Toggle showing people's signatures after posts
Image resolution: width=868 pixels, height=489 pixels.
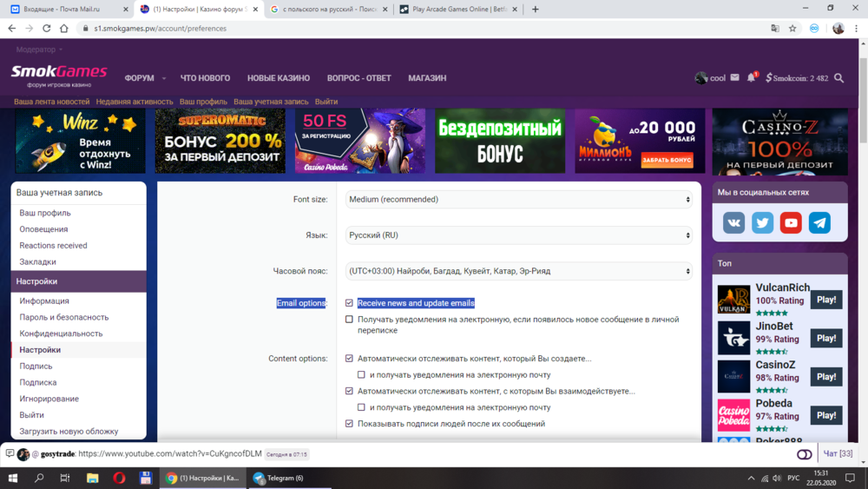pos(349,424)
